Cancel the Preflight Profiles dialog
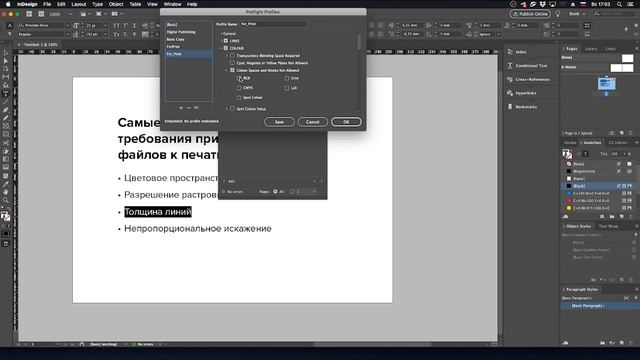 coord(313,122)
